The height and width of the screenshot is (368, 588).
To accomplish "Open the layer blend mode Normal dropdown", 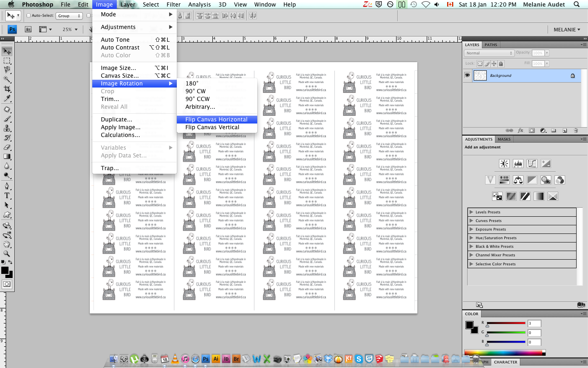I will [x=489, y=53].
